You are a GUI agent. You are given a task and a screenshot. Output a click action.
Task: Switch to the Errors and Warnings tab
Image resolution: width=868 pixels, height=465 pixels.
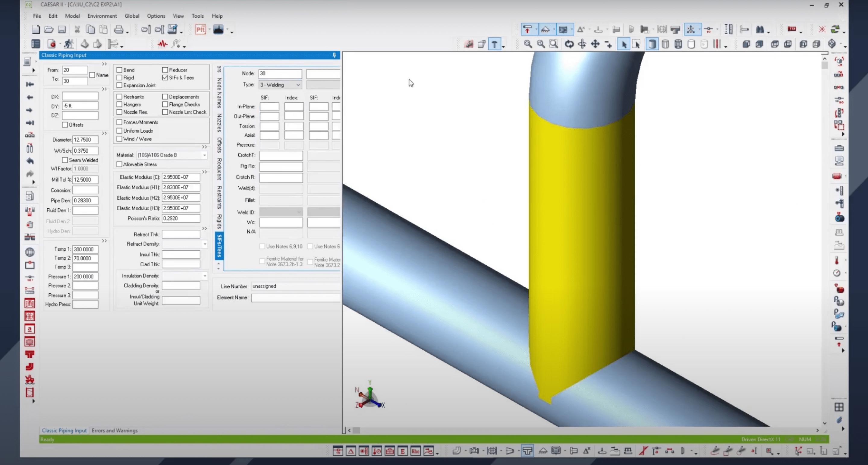(x=115, y=431)
